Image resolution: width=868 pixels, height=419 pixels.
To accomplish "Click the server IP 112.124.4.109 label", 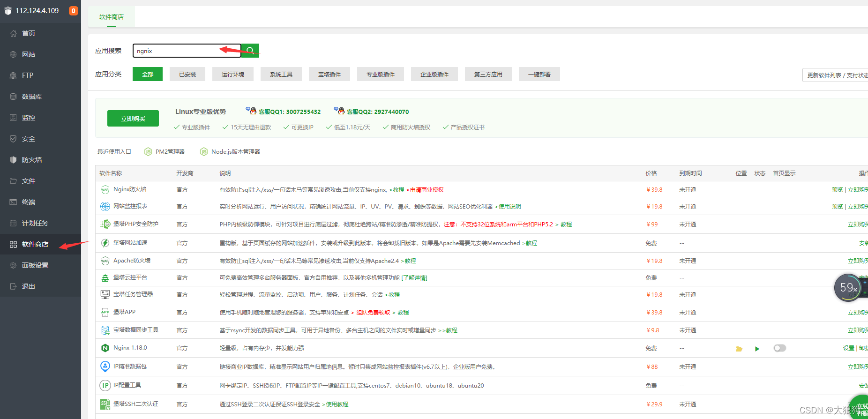I will (37, 10).
